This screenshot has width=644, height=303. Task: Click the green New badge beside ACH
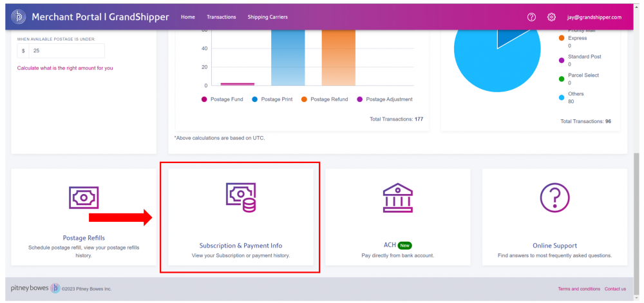404,246
